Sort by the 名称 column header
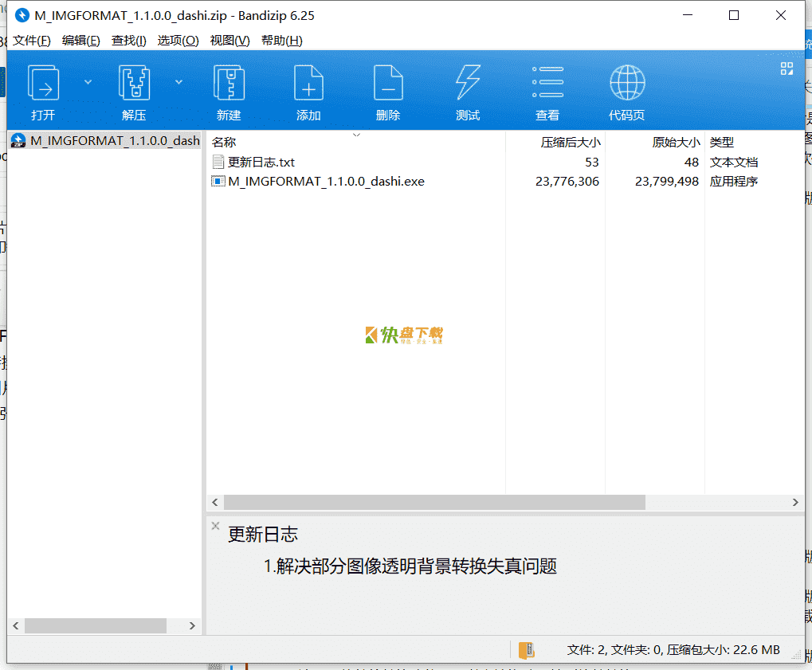The width and height of the screenshot is (812, 670). [x=223, y=142]
